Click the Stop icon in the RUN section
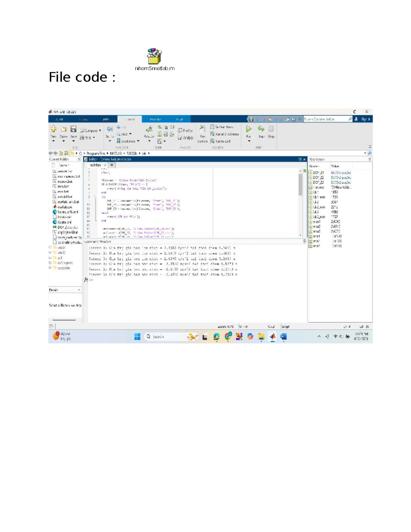 coord(271,129)
